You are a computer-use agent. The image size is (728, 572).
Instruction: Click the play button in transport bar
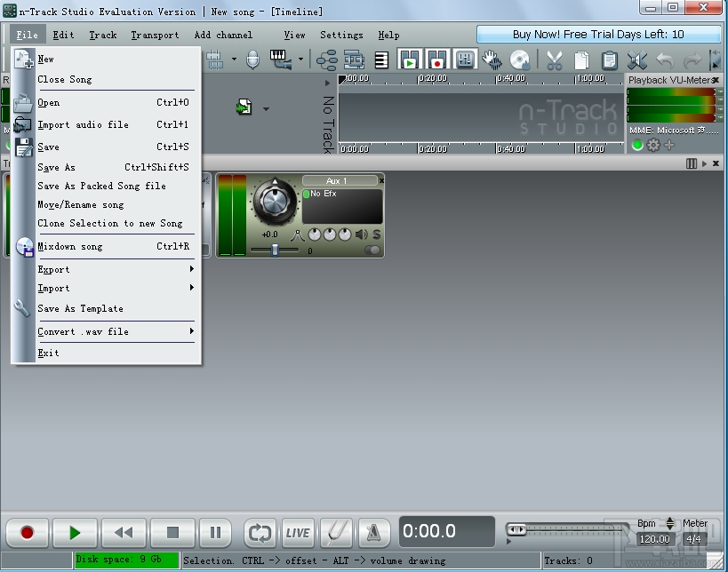pos(75,533)
